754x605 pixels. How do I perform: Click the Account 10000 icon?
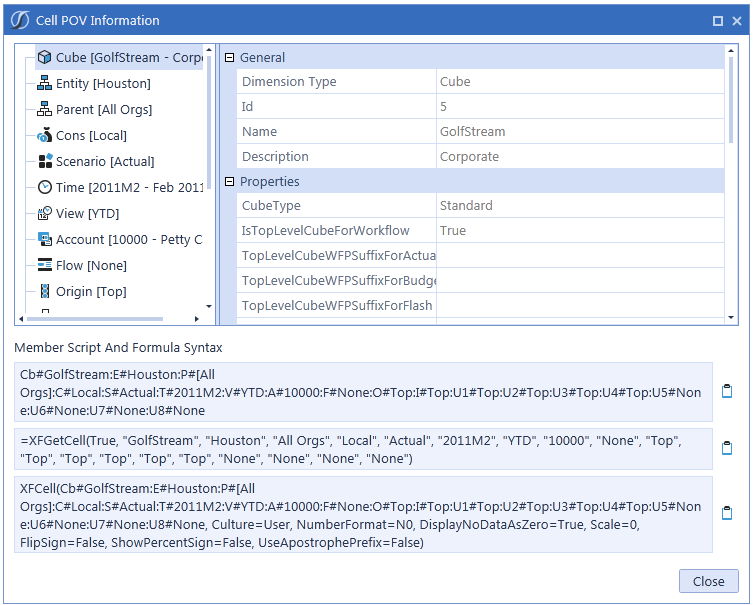click(x=45, y=240)
